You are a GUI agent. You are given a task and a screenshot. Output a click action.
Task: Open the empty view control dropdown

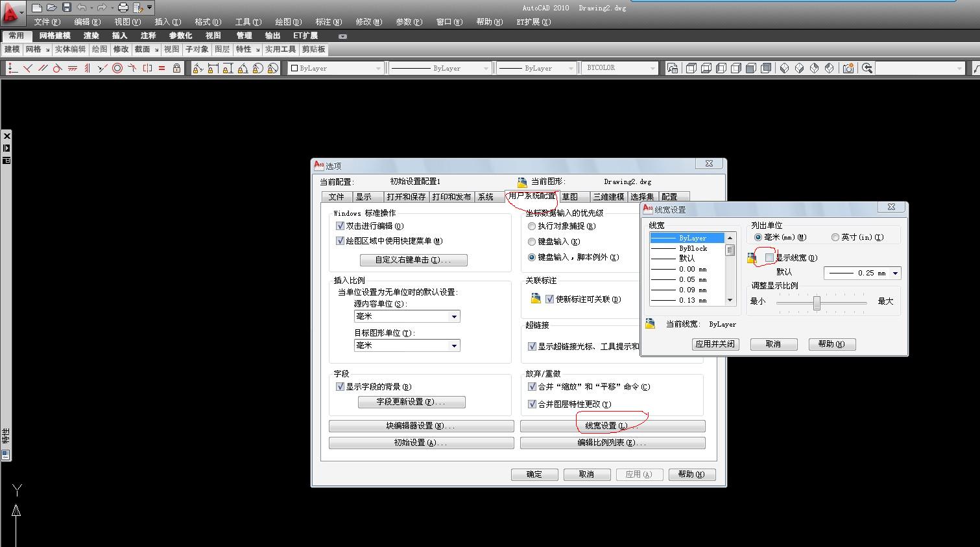pos(920,68)
